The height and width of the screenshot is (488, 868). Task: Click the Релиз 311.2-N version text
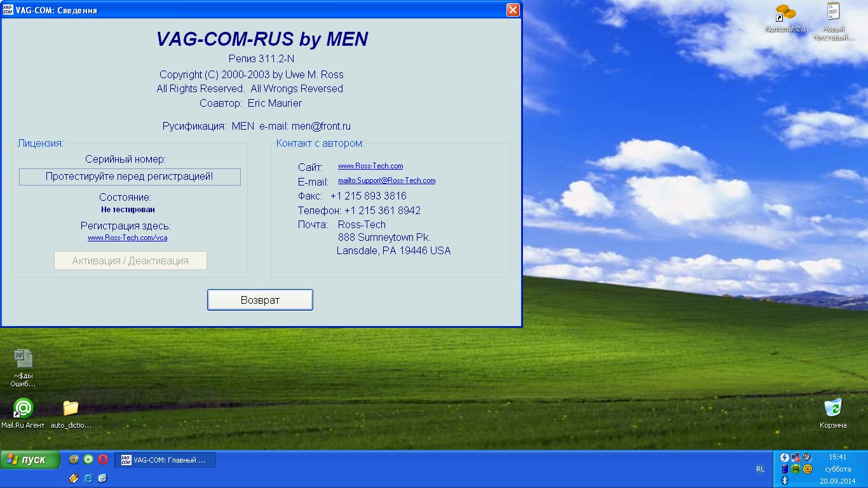[x=262, y=58]
